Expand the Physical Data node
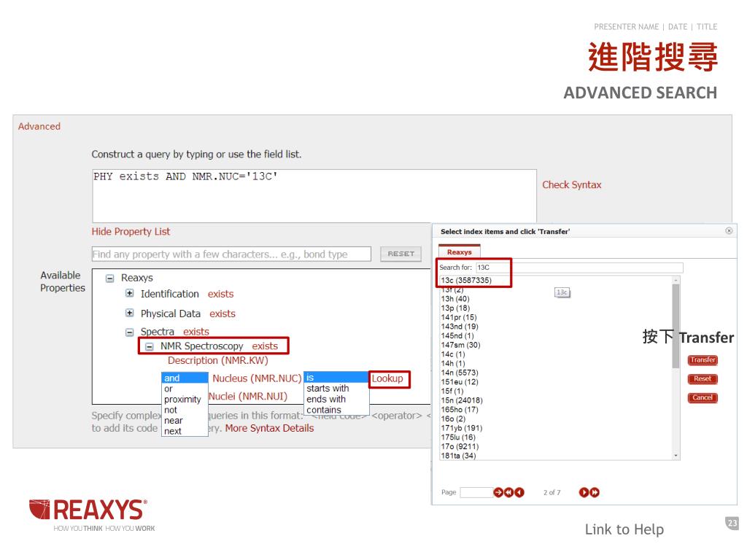747x560 pixels. [130, 313]
